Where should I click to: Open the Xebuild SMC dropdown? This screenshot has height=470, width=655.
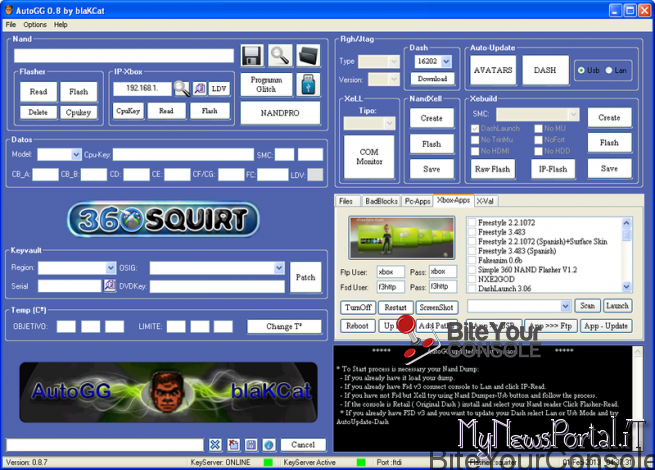[573, 114]
